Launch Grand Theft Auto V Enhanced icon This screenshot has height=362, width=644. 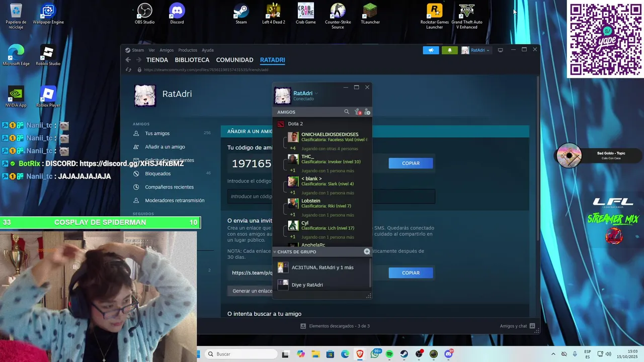pyautogui.click(x=467, y=16)
